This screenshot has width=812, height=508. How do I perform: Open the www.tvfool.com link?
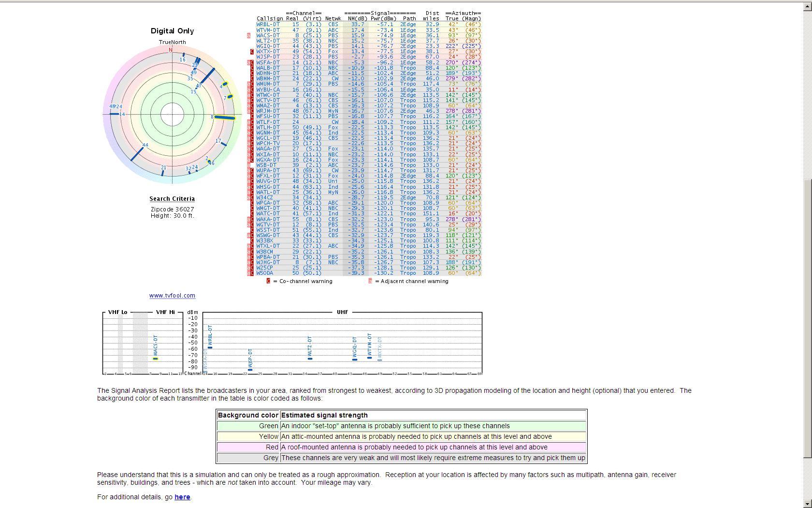[172, 296]
